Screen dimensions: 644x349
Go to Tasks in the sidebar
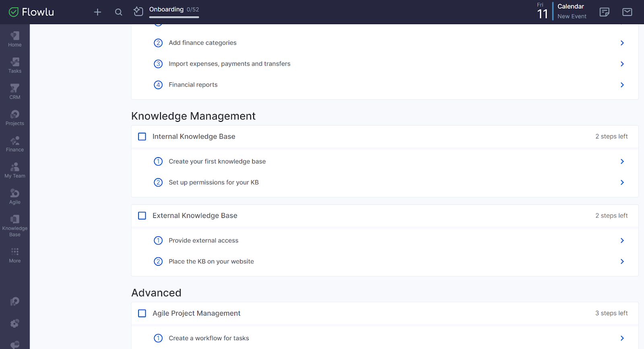pyautogui.click(x=15, y=65)
